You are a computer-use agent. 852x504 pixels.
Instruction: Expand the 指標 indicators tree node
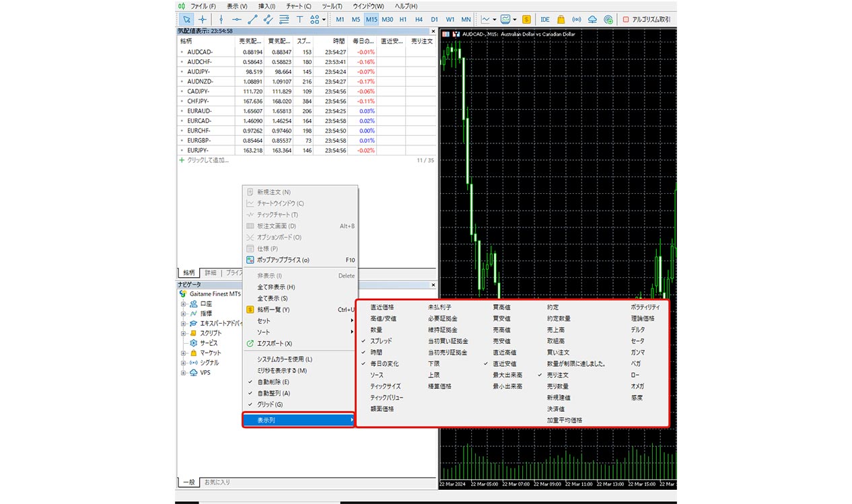182,314
